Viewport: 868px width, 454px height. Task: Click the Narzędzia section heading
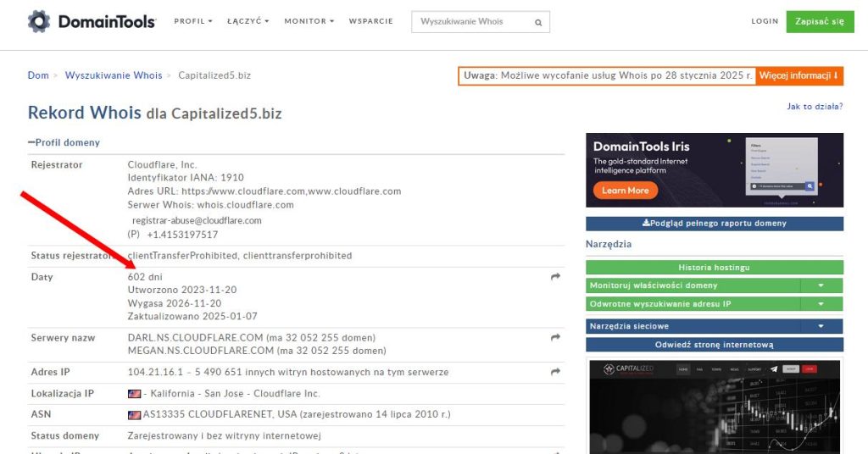point(609,244)
